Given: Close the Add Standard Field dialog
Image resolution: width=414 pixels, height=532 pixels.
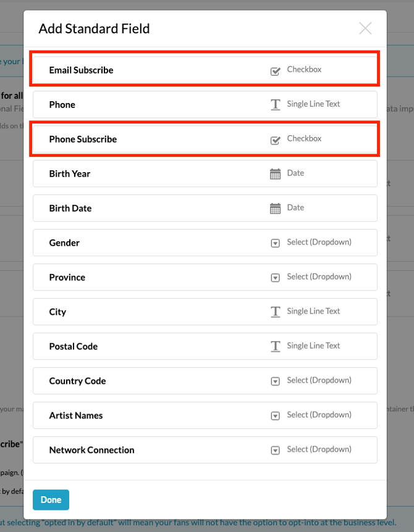Looking at the screenshot, I should point(365,28).
